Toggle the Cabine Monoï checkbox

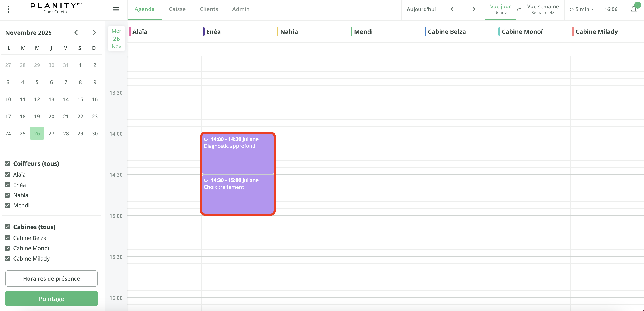(x=7, y=248)
